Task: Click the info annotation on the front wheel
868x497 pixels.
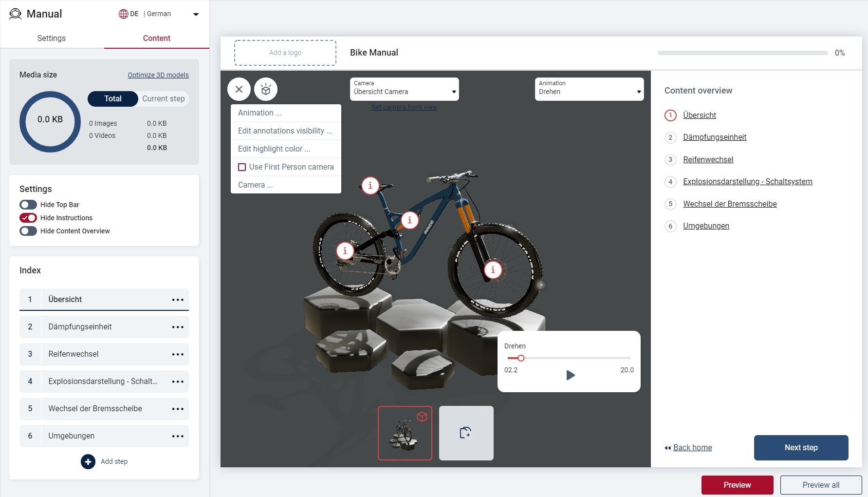Action: (x=493, y=270)
